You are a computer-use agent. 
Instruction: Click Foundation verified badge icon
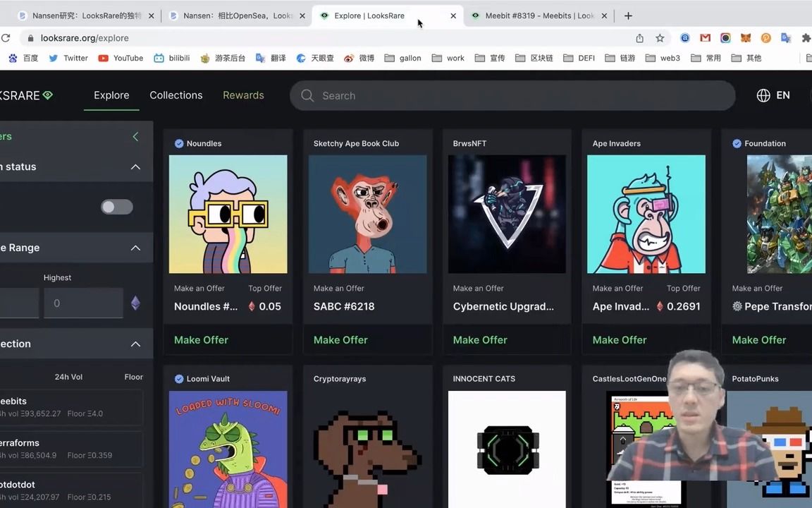click(x=737, y=144)
